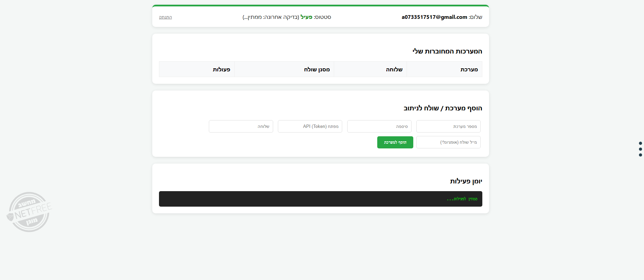The image size is (644, 280).
Task: Click the green פעיל status text
Action: [306, 17]
